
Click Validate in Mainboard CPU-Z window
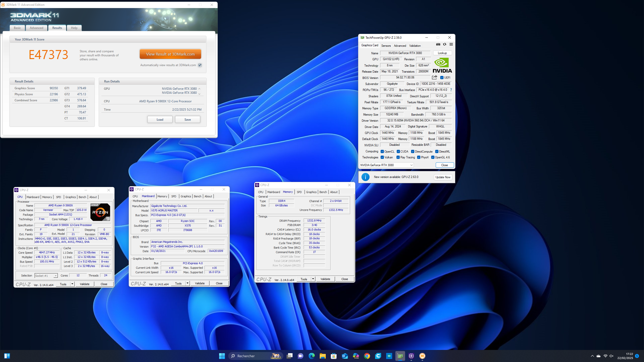[x=200, y=283]
